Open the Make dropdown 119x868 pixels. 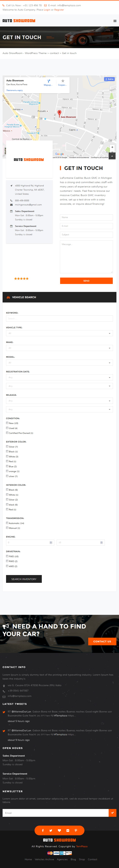59,348
